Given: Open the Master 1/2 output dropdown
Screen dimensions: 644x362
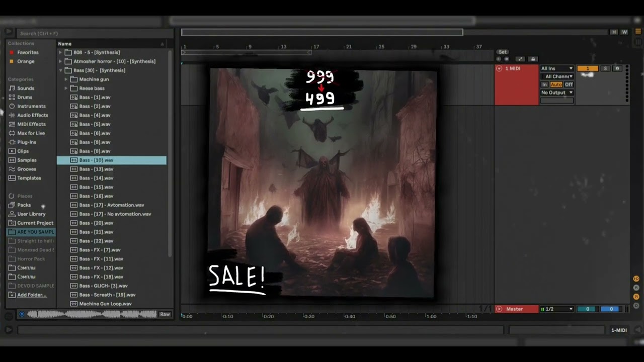Looking at the screenshot, I should (557, 309).
